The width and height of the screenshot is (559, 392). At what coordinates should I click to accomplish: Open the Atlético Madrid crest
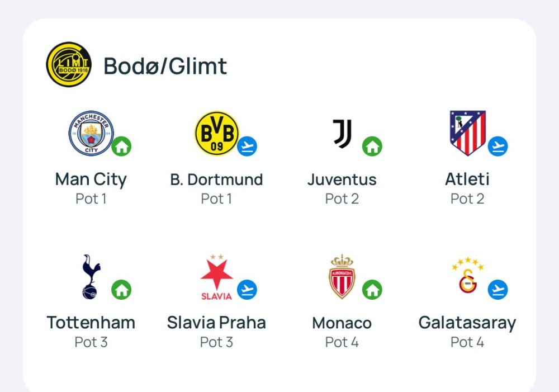tap(467, 133)
